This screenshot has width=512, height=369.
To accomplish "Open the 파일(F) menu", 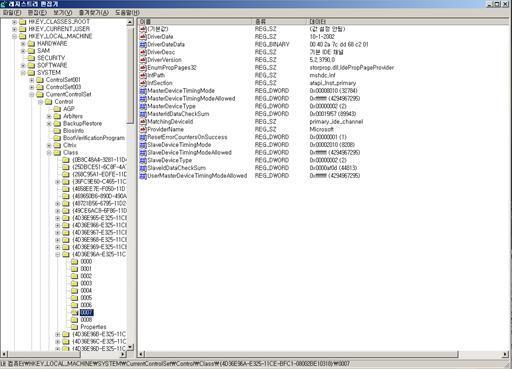I will [12, 13].
